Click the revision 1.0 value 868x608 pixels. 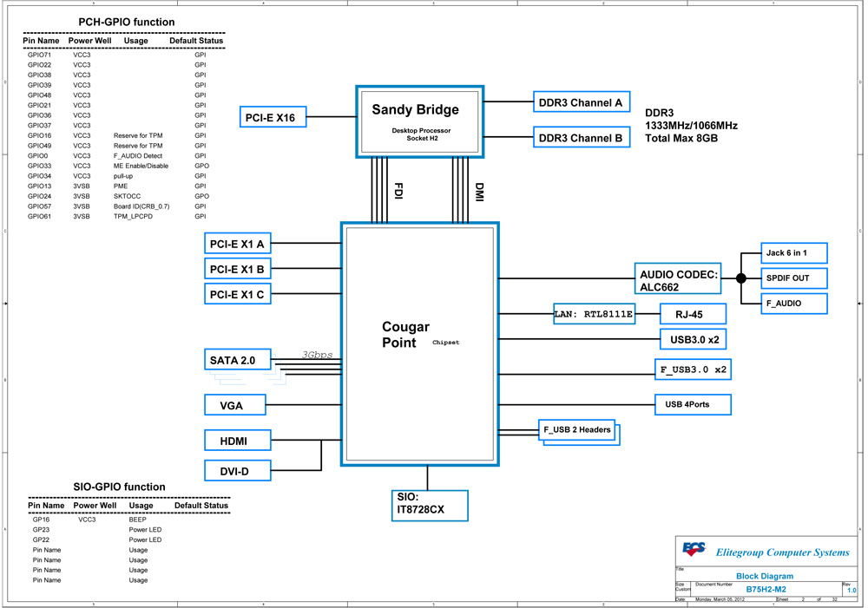852,591
